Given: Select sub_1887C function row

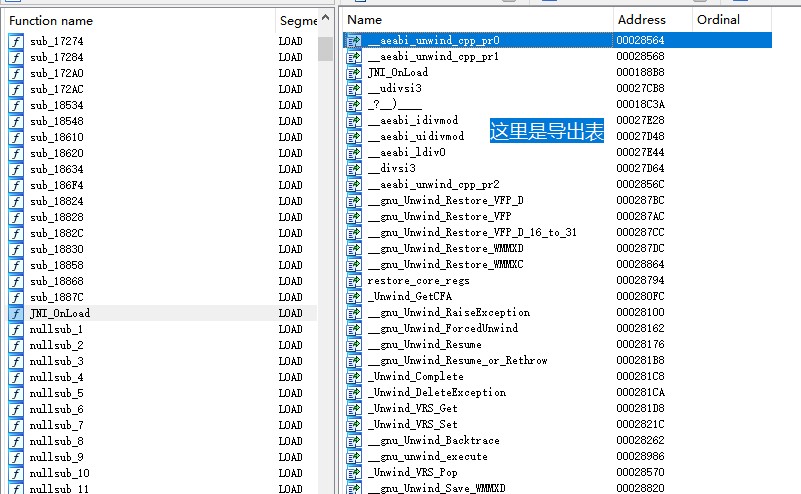Looking at the screenshot, I should coord(162,297).
